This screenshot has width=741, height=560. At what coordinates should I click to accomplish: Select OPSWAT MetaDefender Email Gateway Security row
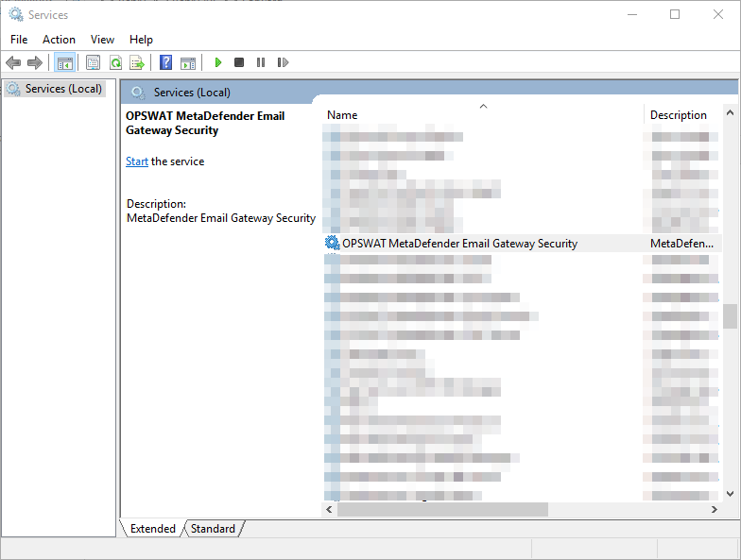tap(522, 244)
